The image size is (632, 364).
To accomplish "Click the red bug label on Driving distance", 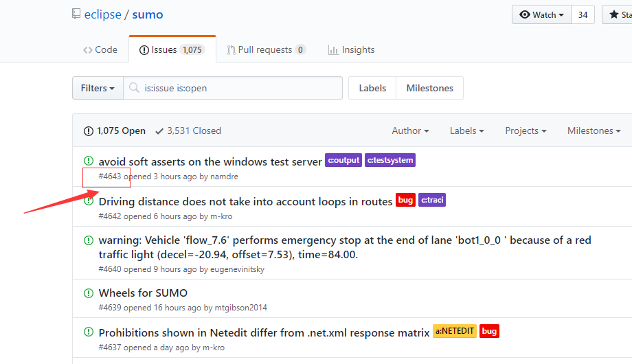I will [405, 201].
